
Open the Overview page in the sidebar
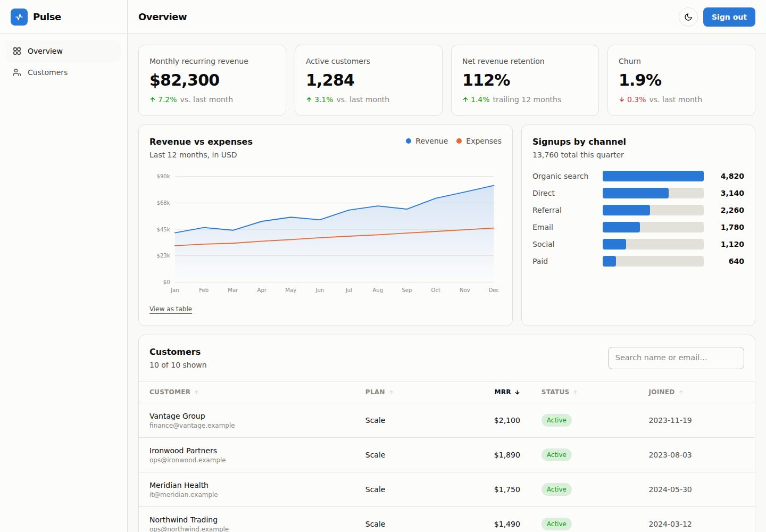tap(63, 51)
